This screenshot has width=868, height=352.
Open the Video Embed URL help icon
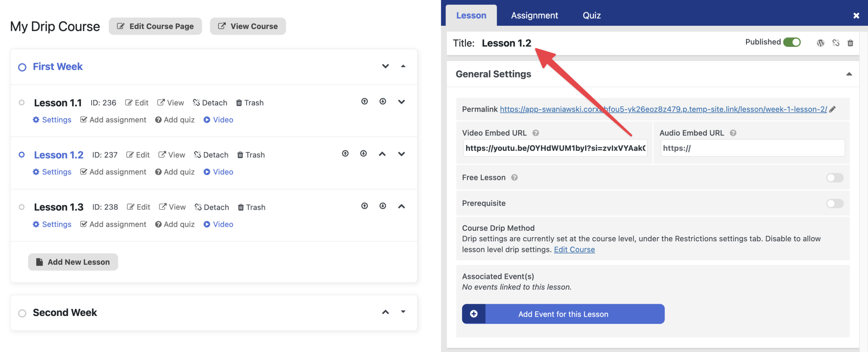(535, 133)
